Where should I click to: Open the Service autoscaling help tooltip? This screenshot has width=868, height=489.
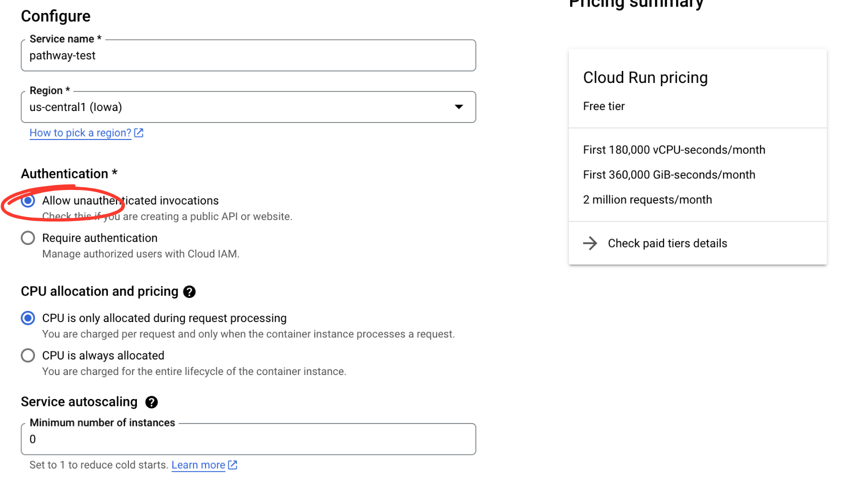click(151, 402)
